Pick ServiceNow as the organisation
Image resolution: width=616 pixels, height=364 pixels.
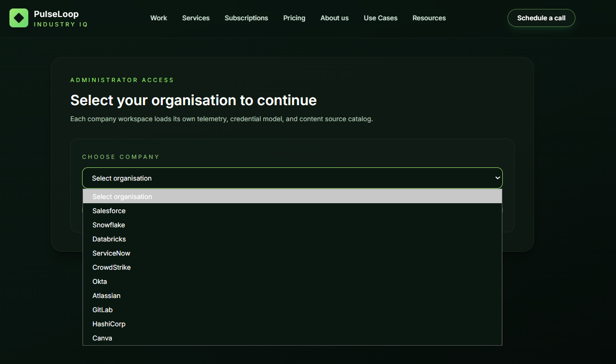[292, 253]
